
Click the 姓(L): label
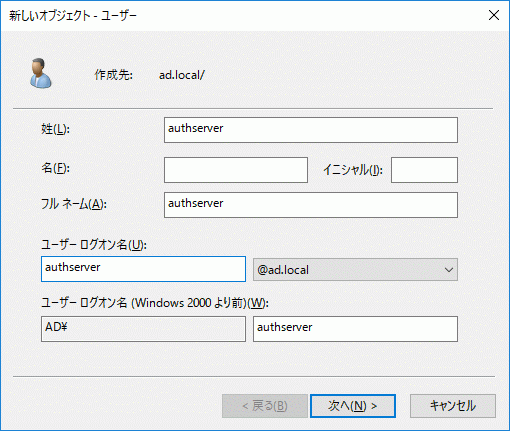point(55,129)
